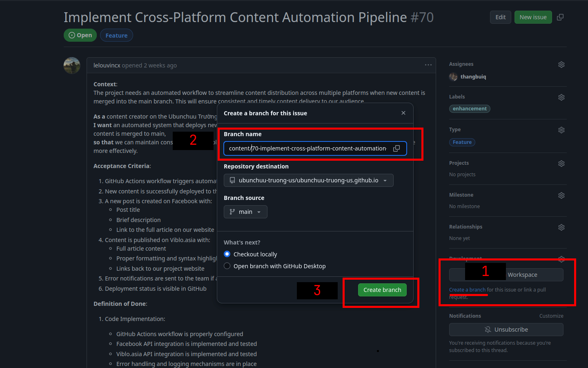Open the Projects gear settings
588x368 pixels.
tap(561, 164)
